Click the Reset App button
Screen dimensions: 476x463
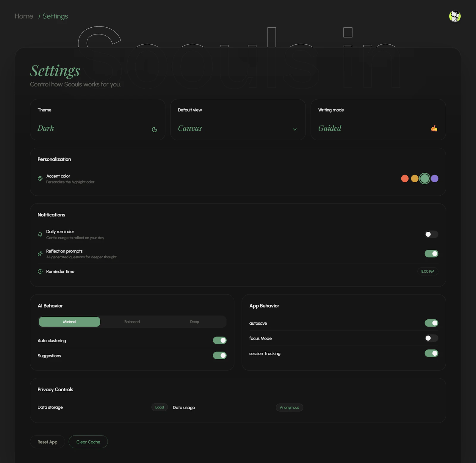point(47,442)
